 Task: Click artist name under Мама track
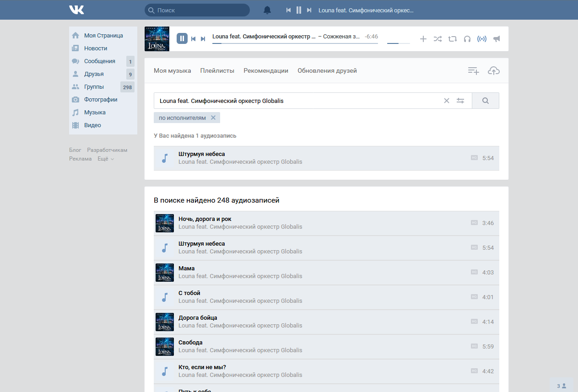(240, 276)
